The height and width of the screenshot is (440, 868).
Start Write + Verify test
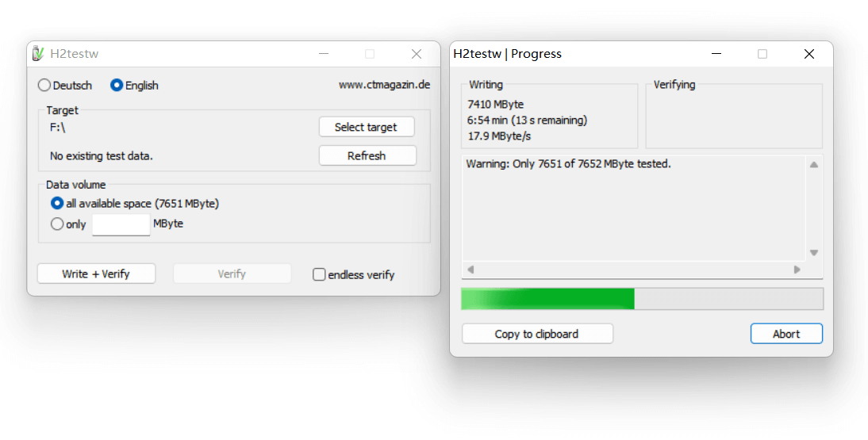[x=96, y=274]
